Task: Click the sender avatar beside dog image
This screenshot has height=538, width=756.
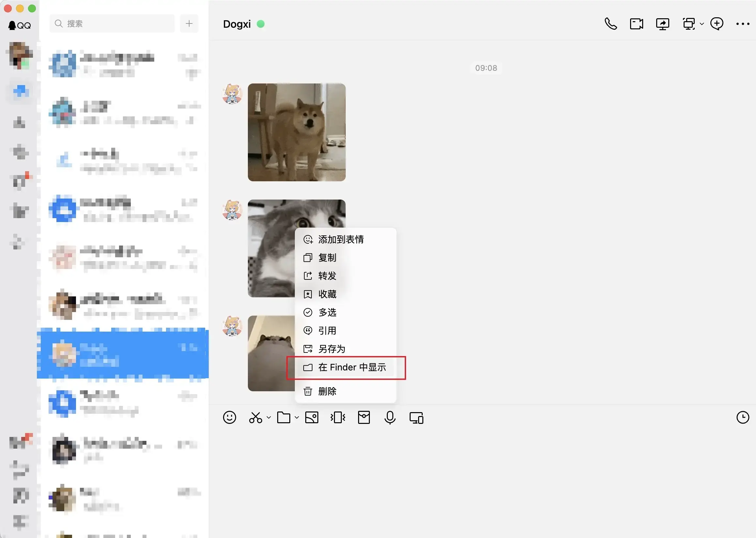Action: (x=232, y=94)
